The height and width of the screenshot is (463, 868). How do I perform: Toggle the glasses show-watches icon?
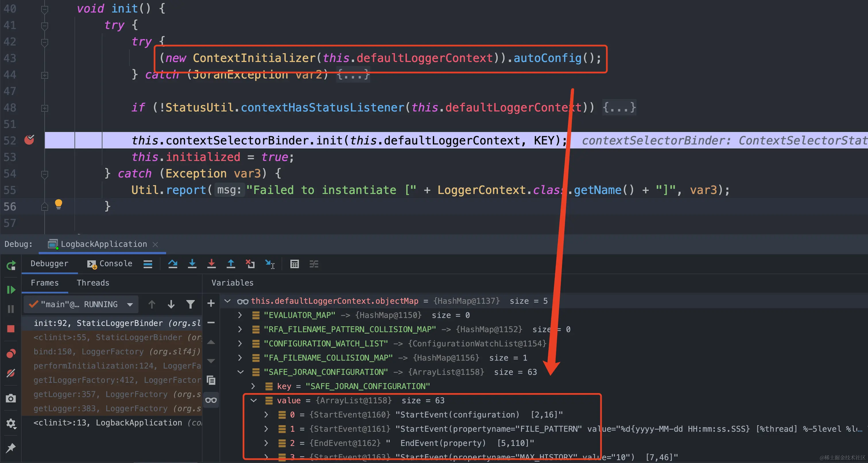click(x=211, y=400)
